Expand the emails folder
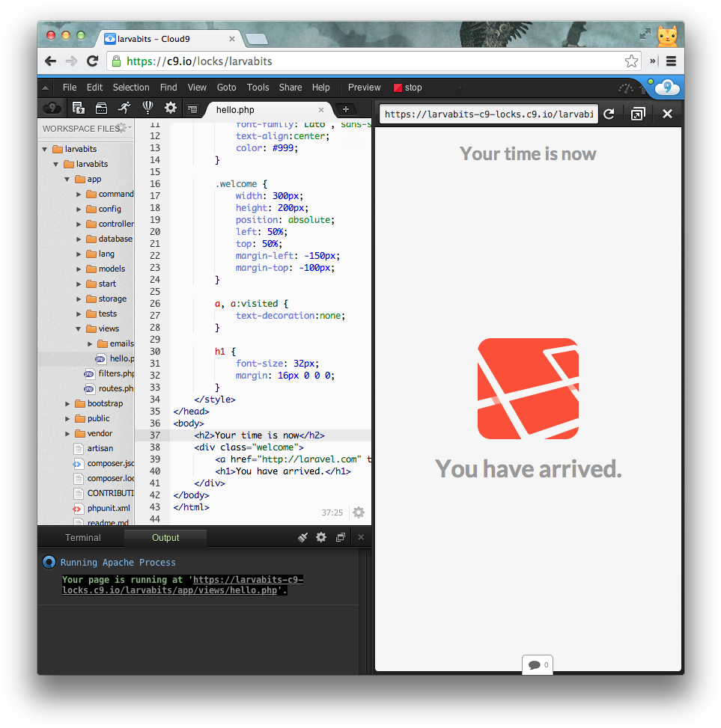 click(90, 344)
